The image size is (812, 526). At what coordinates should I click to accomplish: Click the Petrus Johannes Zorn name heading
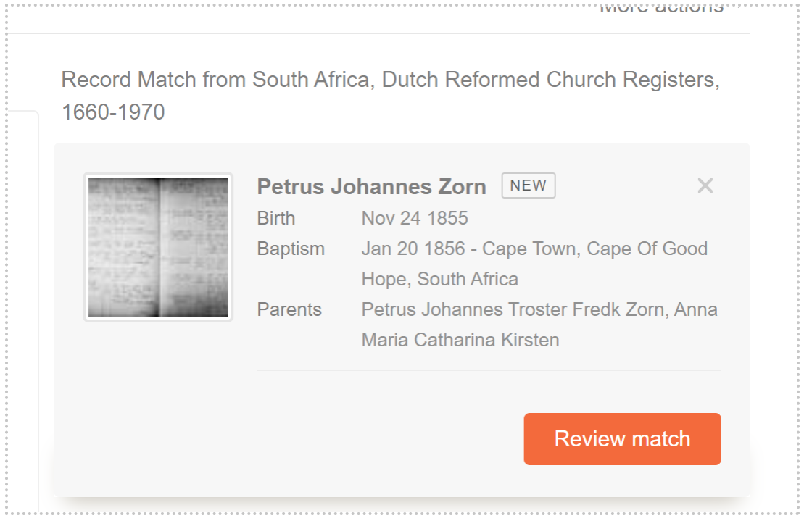[371, 187]
